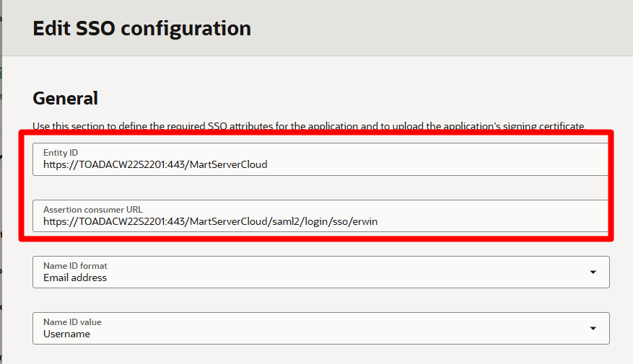Click the 'General' section heading

pyautogui.click(x=66, y=98)
